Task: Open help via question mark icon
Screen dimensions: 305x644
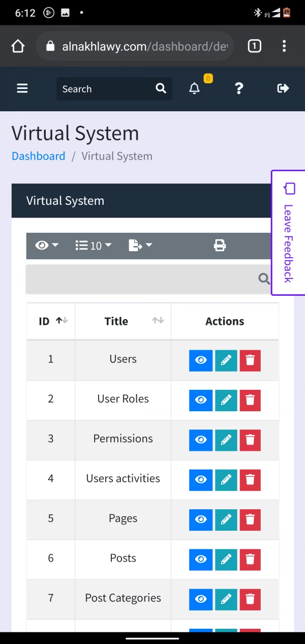Action: pyautogui.click(x=239, y=88)
